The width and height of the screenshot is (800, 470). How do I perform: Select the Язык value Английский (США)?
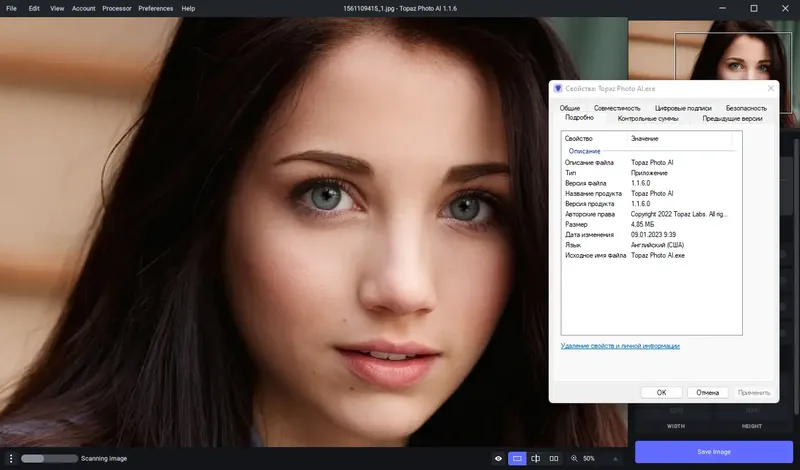click(x=657, y=245)
